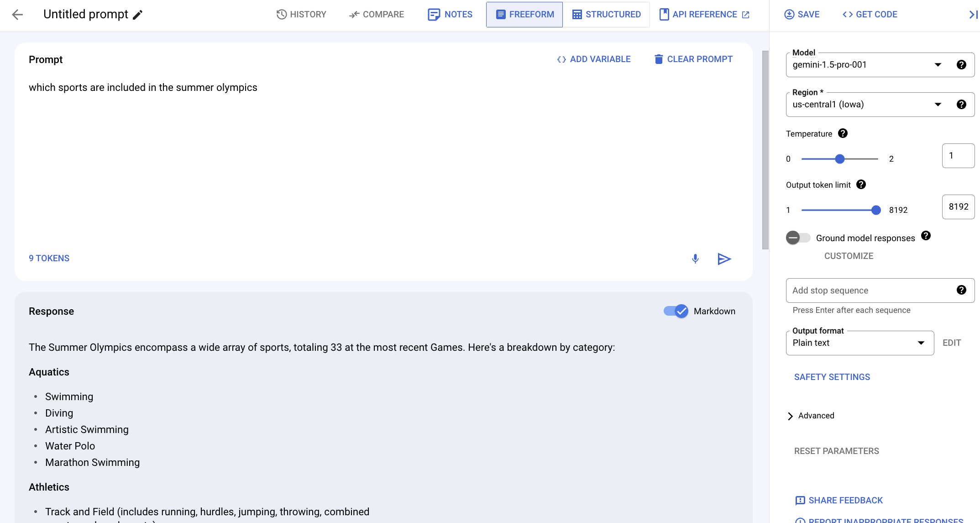Open the History tab
The height and width of the screenshot is (523, 980).
click(x=301, y=15)
